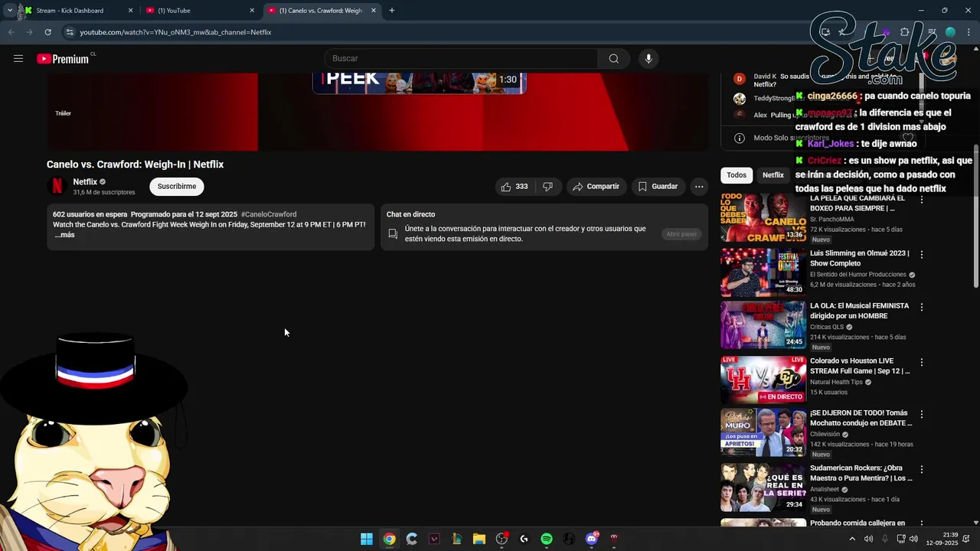This screenshot has width=980, height=551.
Task: Click the Abrir panel chat button
Action: [681, 234]
